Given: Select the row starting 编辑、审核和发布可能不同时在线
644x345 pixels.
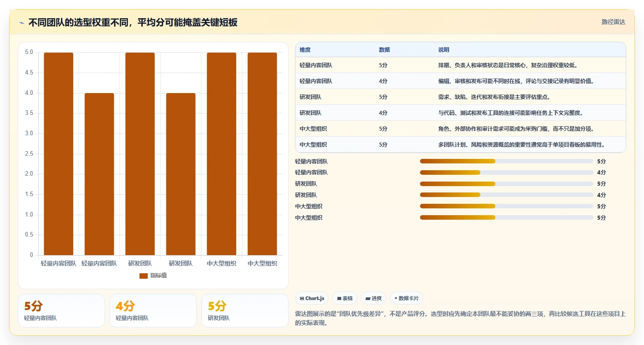Looking at the screenshot, I should pos(460,81).
